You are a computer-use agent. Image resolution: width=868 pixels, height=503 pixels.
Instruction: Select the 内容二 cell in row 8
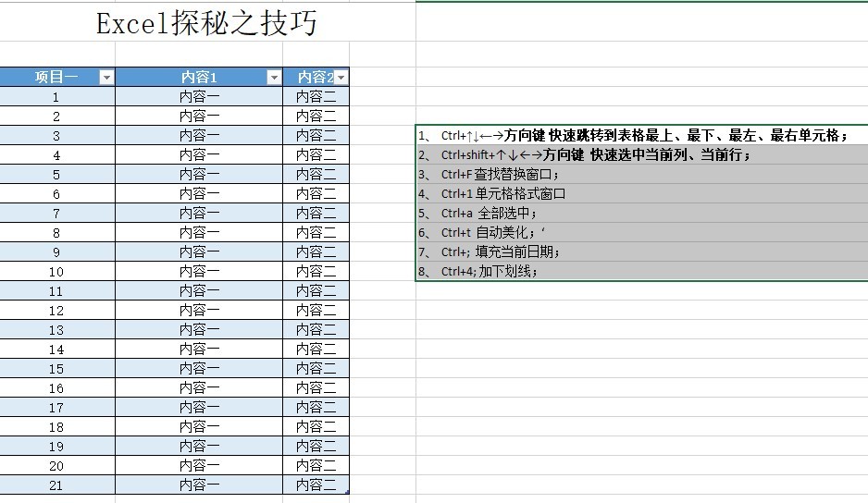tap(316, 232)
